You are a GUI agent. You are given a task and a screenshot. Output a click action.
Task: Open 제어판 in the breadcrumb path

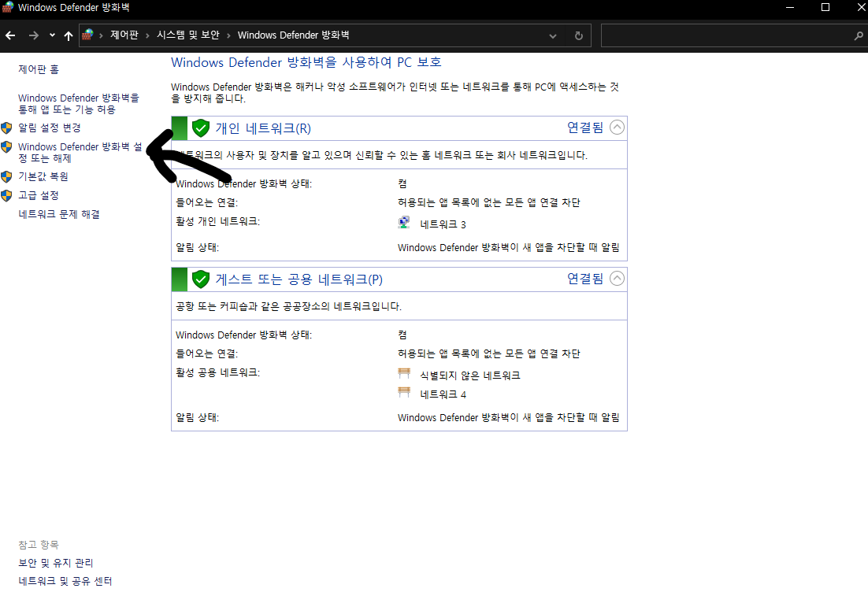click(x=124, y=35)
